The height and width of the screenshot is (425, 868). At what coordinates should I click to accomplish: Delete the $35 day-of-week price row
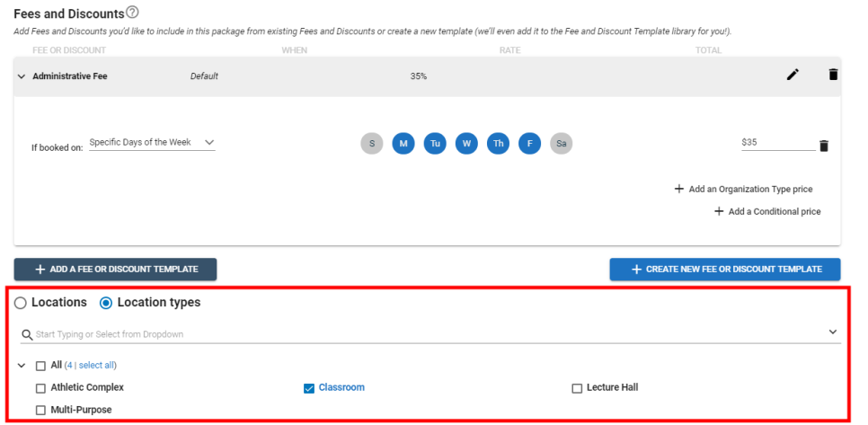click(824, 146)
